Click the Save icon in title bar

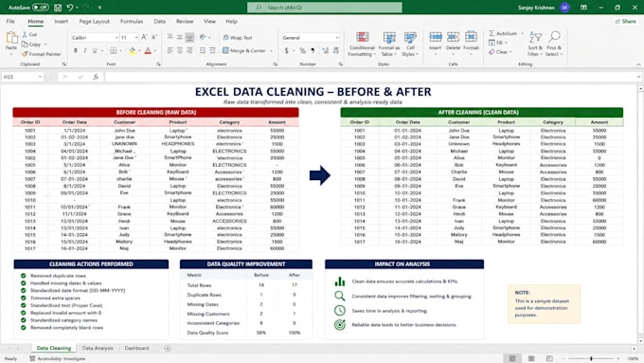[x=58, y=8]
